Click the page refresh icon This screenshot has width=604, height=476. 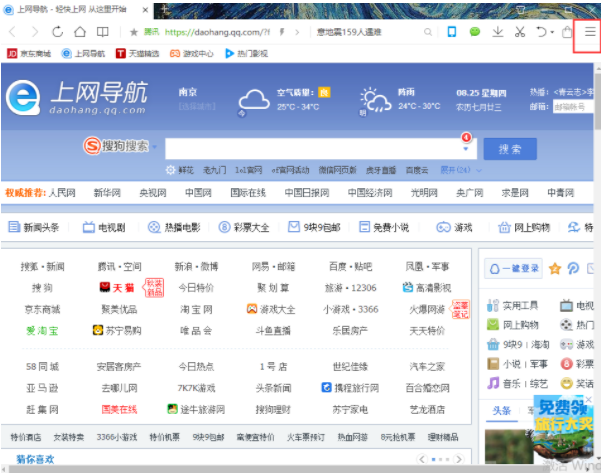(56, 32)
